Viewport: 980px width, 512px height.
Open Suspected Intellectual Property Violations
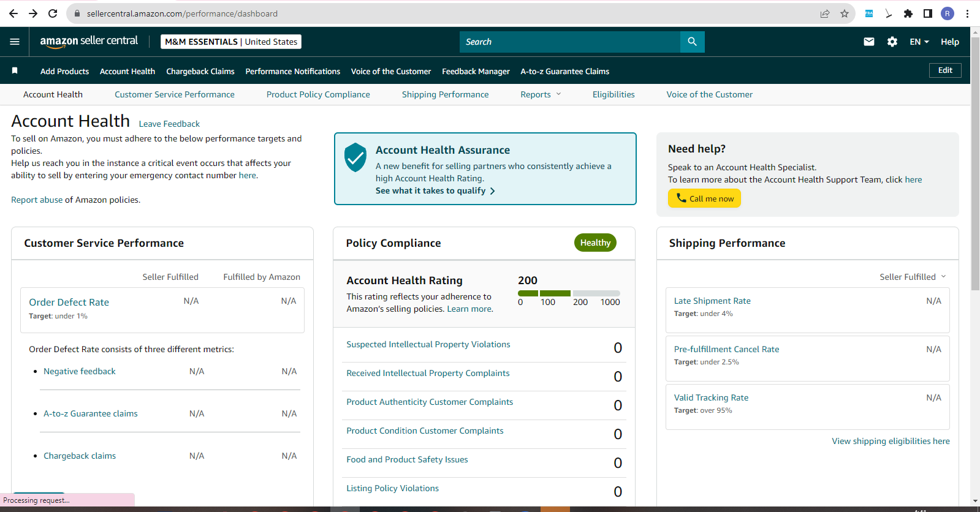pyautogui.click(x=428, y=344)
